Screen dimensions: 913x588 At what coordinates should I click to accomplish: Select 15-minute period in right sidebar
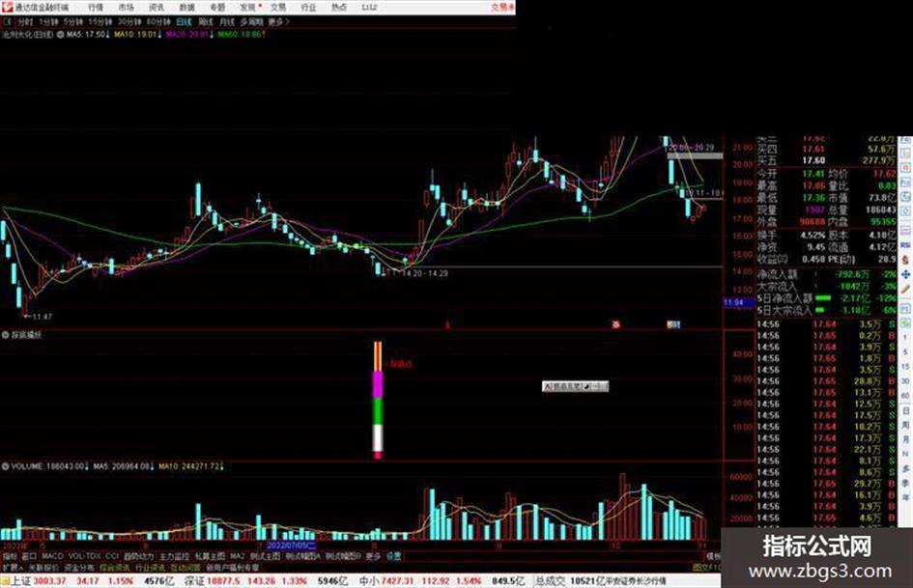point(905,367)
